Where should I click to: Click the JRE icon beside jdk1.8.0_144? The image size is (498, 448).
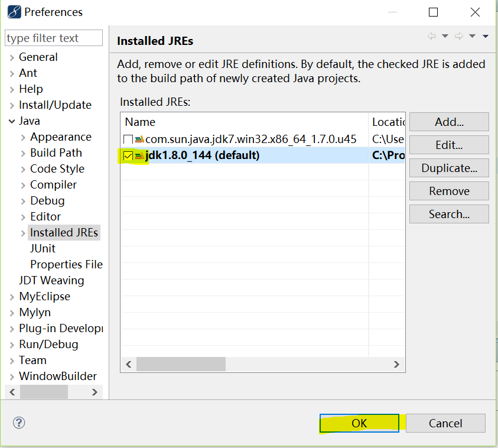point(139,155)
